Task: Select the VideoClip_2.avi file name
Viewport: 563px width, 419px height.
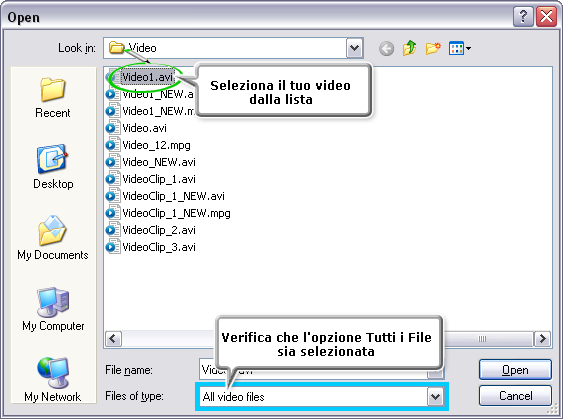Action: click(x=159, y=230)
